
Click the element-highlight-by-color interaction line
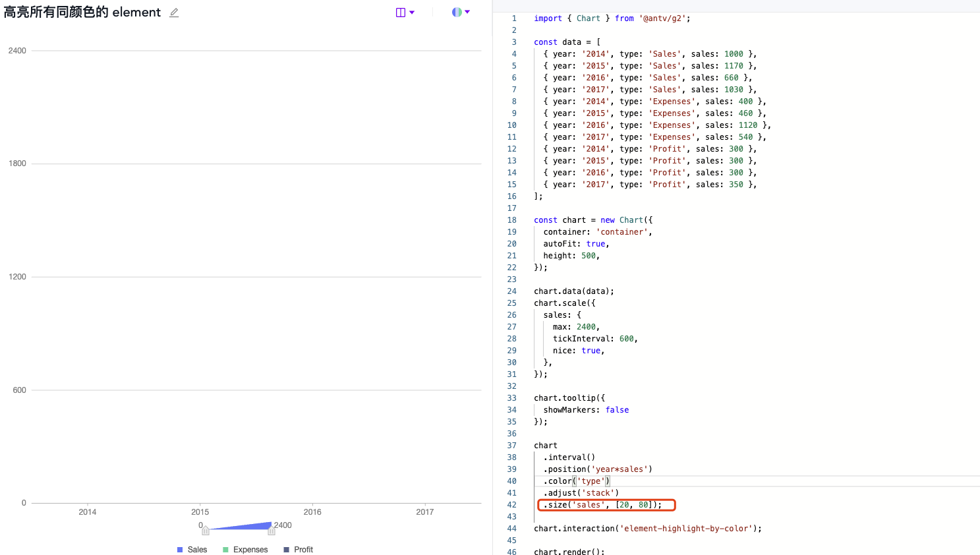click(x=648, y=529)
